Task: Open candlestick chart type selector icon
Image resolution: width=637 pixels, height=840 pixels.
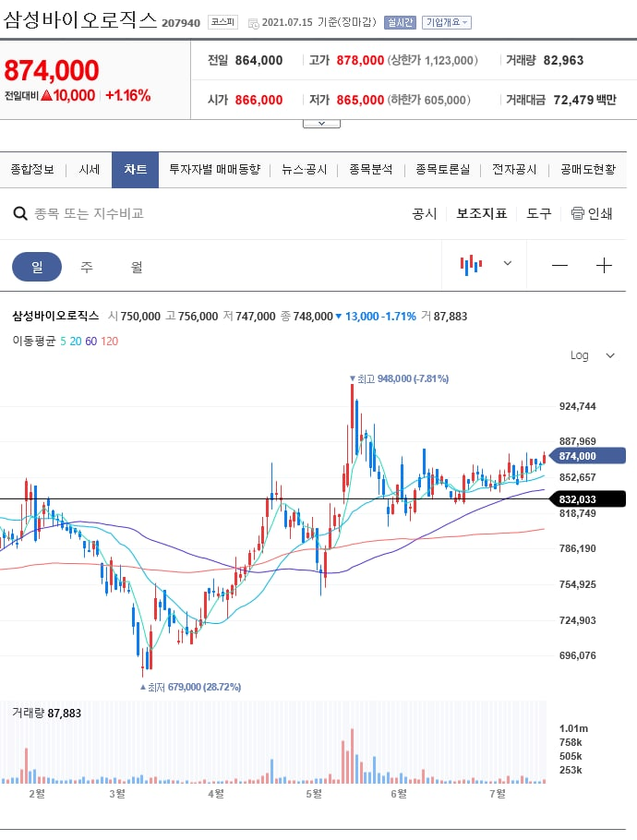Action: pyautogui.click(x=471, y=265)
